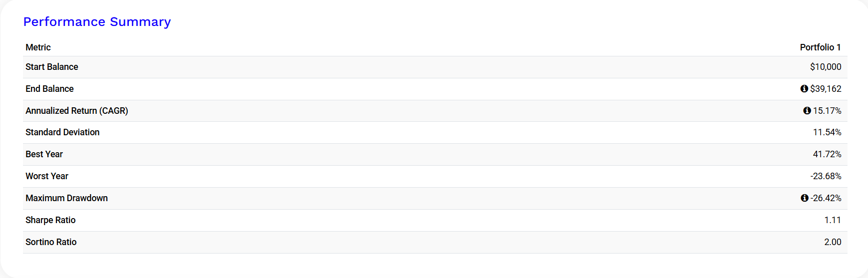Click the 2.00 Sortino ratio value
The height and width of the screenshot is (278, 868).
point(833,242)
